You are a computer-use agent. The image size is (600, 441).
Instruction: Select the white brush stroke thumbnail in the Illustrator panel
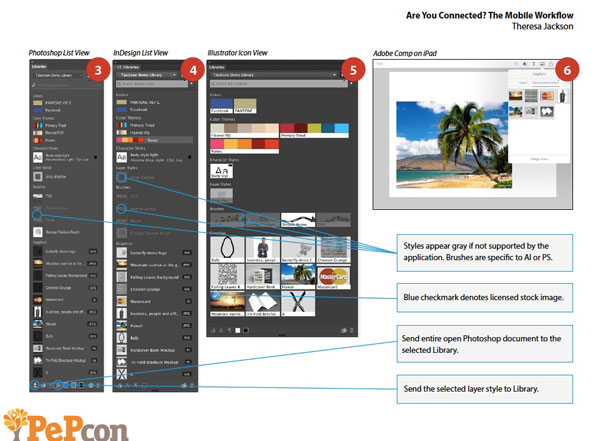click(298, 220)
